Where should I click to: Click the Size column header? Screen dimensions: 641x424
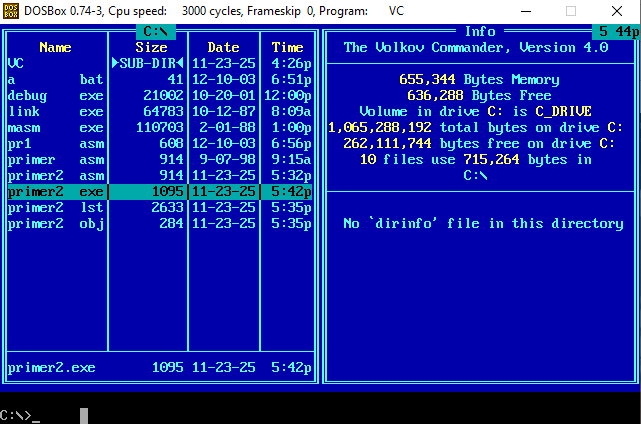tap(151, 47)
